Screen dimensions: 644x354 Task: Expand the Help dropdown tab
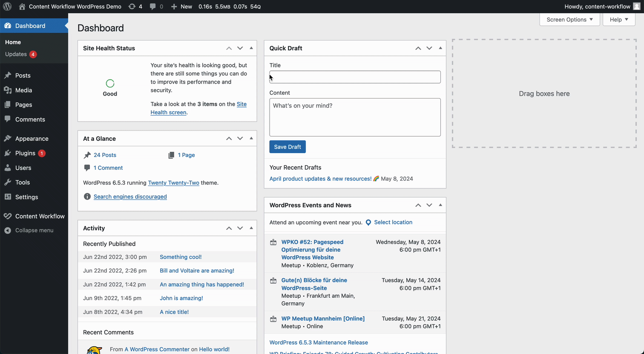[x=618, y=20]
